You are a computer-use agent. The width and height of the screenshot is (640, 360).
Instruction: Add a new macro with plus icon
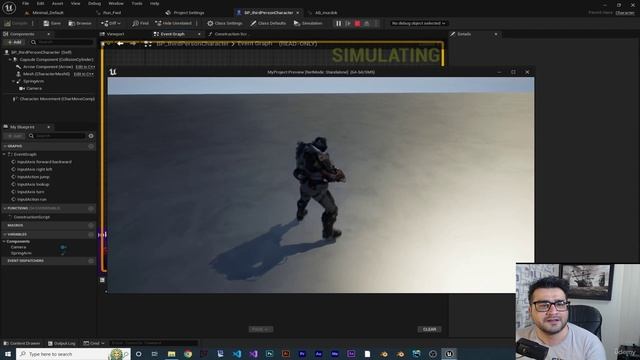(x=91, y=225)
